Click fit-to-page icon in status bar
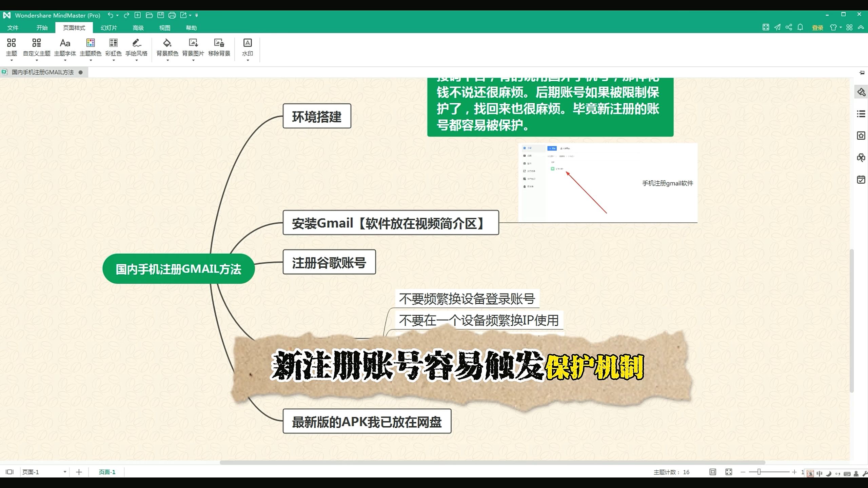 pos(713,472)
